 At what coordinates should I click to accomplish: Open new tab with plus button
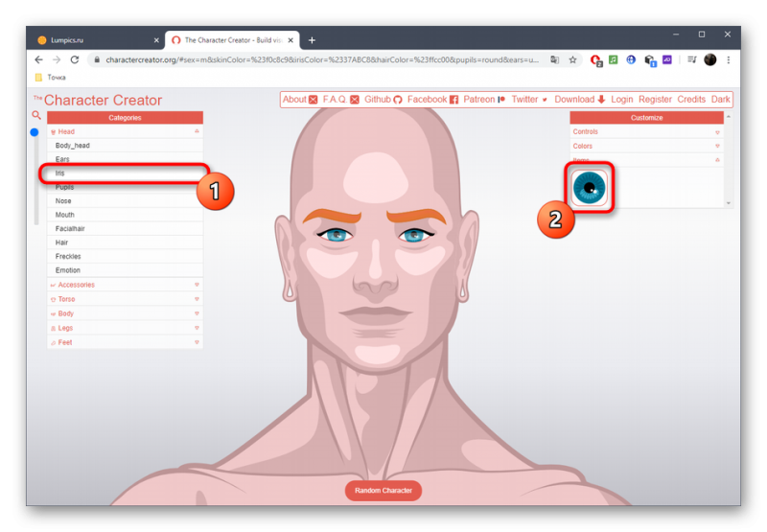tap(312, 40)
